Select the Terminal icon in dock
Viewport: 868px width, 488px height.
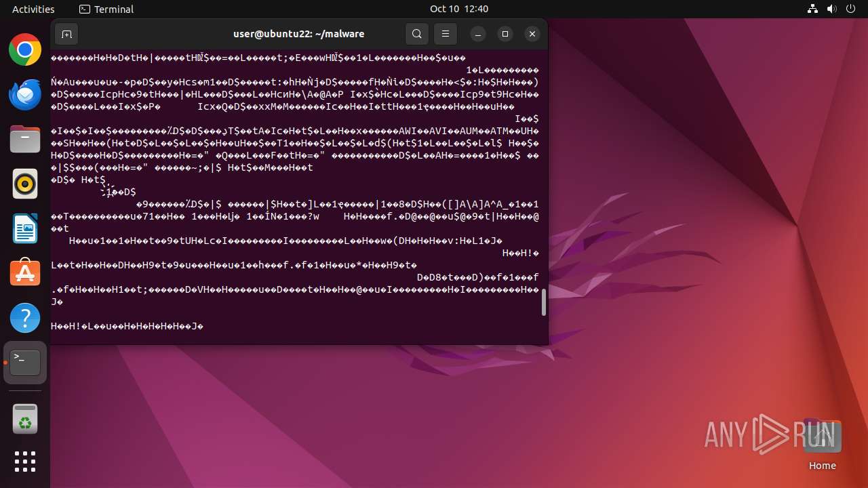[x=25, y=363]
